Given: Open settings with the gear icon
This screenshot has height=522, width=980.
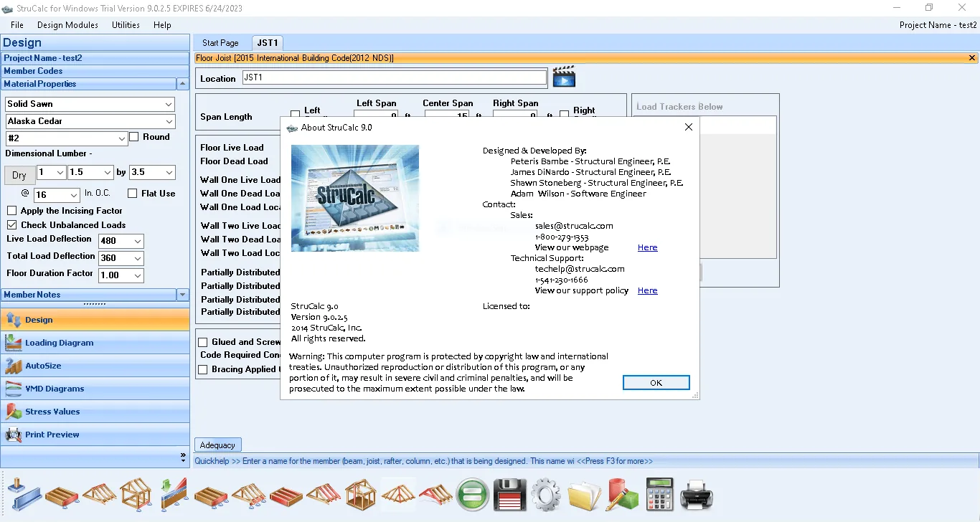Looking at the screenshot, I should click(546, 495).
